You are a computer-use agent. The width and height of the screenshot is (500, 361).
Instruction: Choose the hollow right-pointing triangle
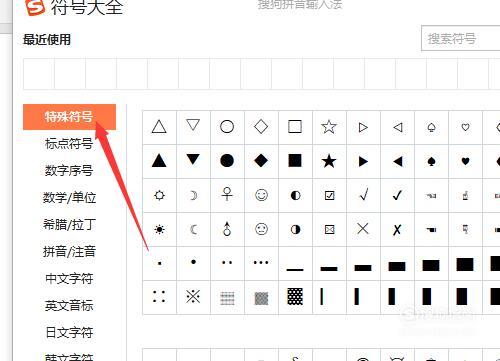pos(363,127)
